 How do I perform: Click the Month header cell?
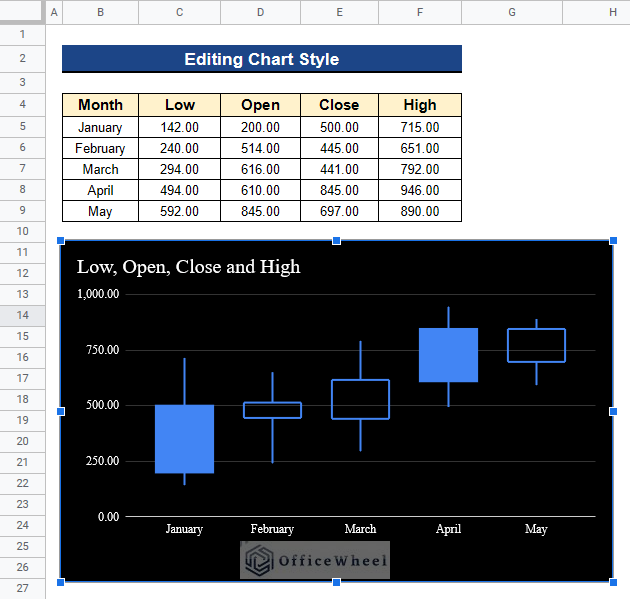pyautogui.click(x=100, y=105)
